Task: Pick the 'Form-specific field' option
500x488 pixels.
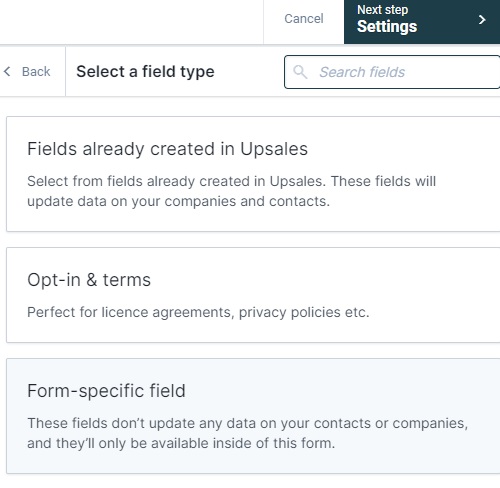Action: (x=253, y=416)
